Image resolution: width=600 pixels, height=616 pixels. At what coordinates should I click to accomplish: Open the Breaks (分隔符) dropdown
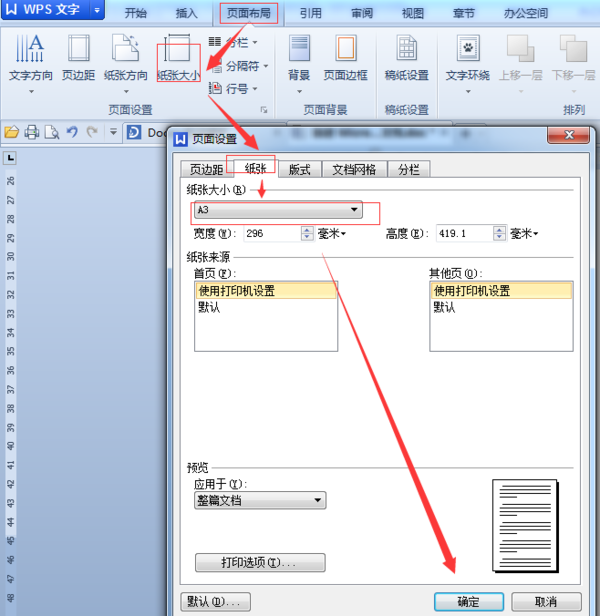point(239,66)
